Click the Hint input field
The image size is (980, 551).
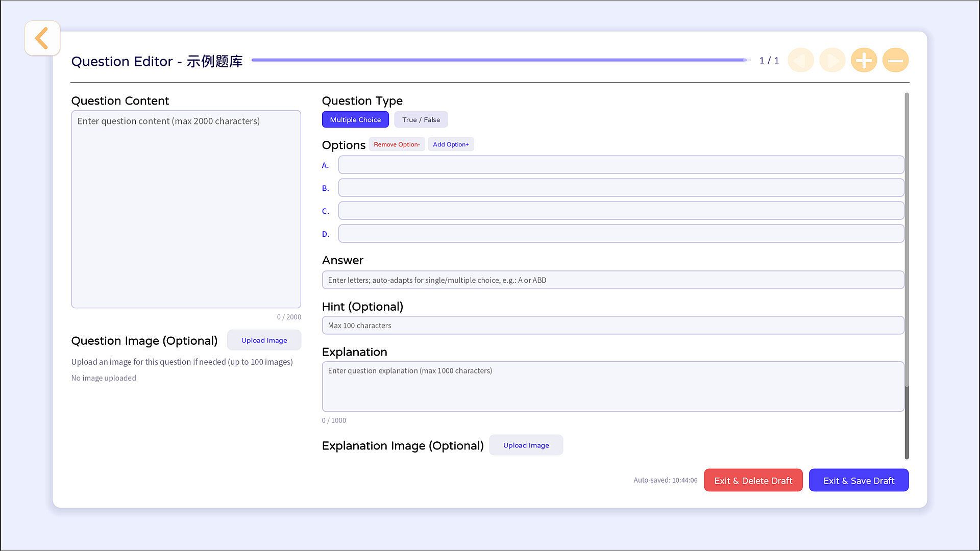(x=613, y=325)
